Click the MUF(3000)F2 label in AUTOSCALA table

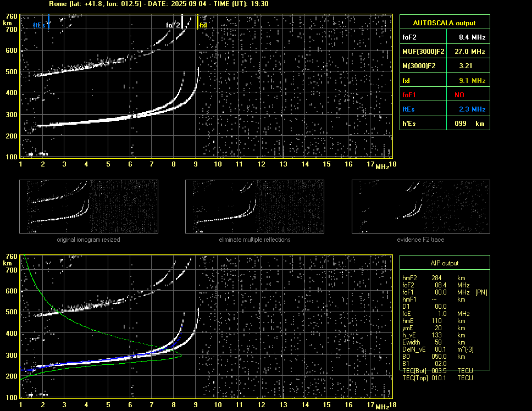tap(423, 52)
